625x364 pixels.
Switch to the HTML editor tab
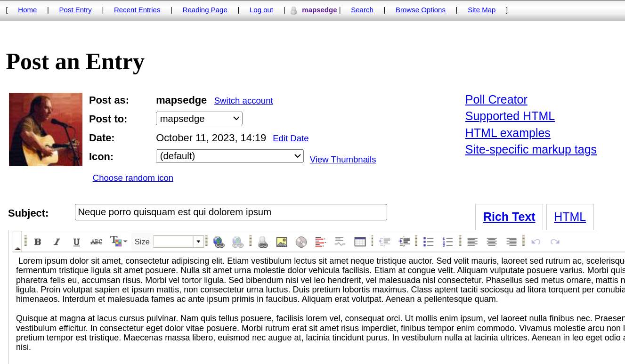coord(569,217)
